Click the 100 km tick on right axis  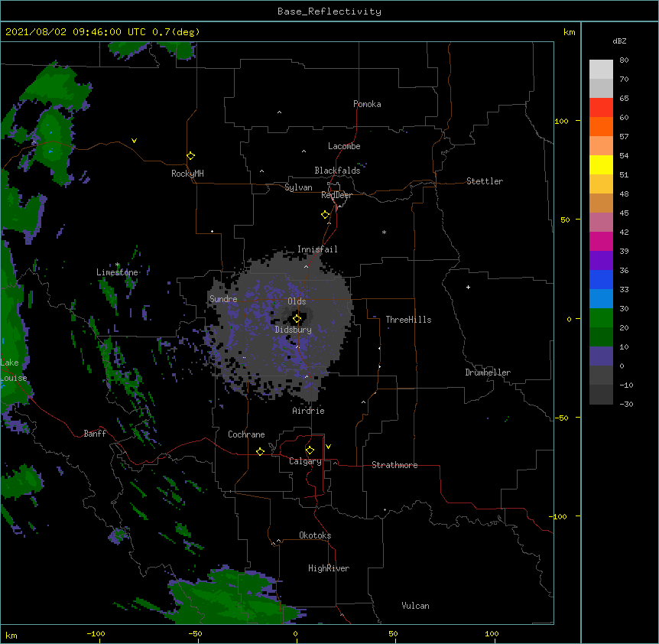point(561,121)
